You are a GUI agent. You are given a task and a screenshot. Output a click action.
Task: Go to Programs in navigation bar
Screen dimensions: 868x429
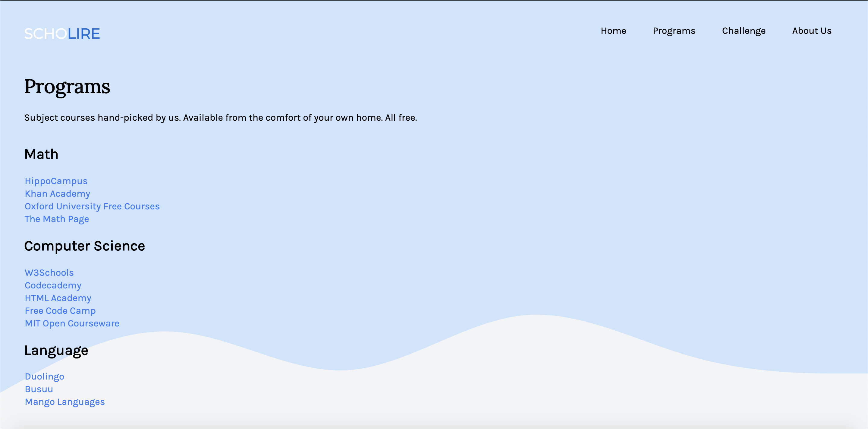pyautogui.click(x=674, y=31)
